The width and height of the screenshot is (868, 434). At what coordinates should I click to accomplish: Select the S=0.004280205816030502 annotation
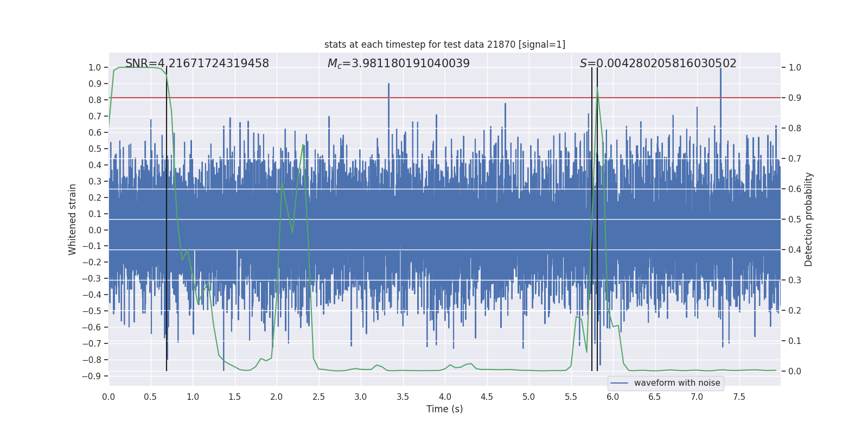click(x=658, y=63)
